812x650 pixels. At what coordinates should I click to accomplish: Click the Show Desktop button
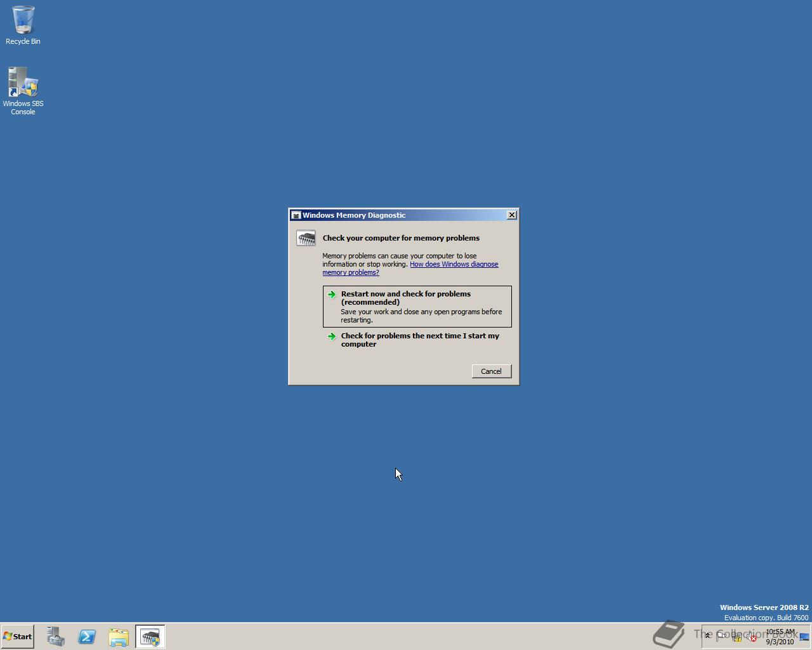point(804,637)
